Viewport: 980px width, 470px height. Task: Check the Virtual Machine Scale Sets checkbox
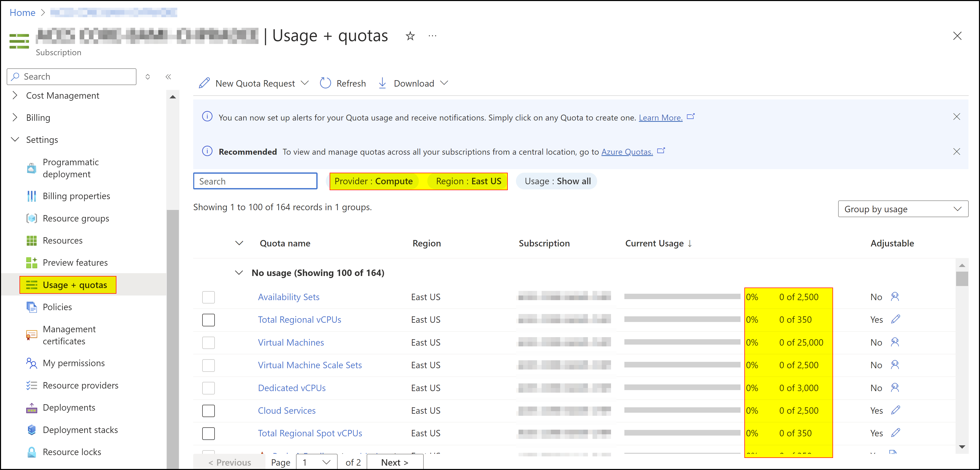208,365
